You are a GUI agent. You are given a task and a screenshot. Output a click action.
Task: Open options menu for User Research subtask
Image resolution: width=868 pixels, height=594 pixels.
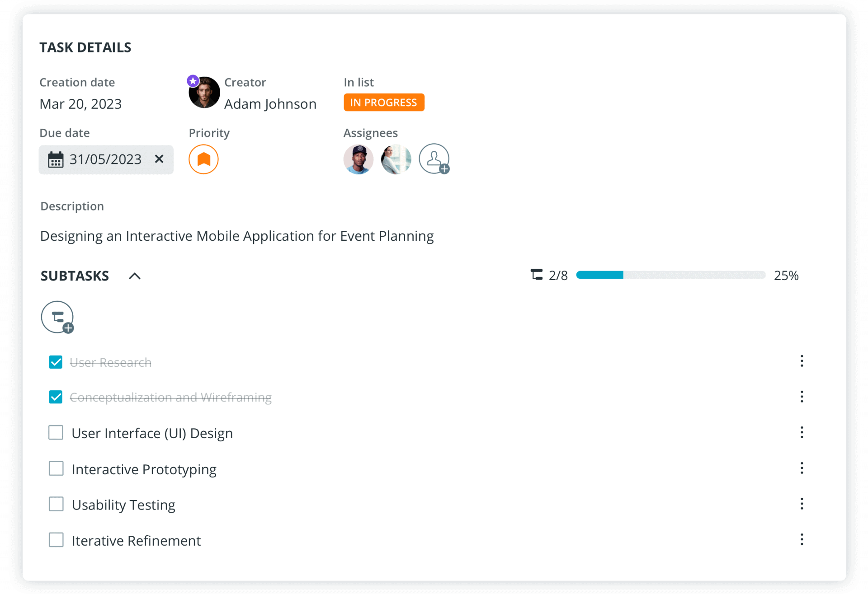click(x=802, y=361)
